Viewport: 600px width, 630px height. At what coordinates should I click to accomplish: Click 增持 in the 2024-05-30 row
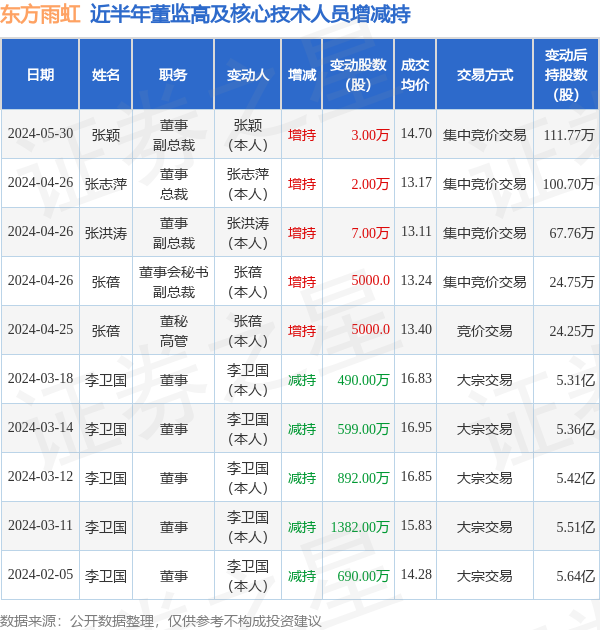pos(302,135)
